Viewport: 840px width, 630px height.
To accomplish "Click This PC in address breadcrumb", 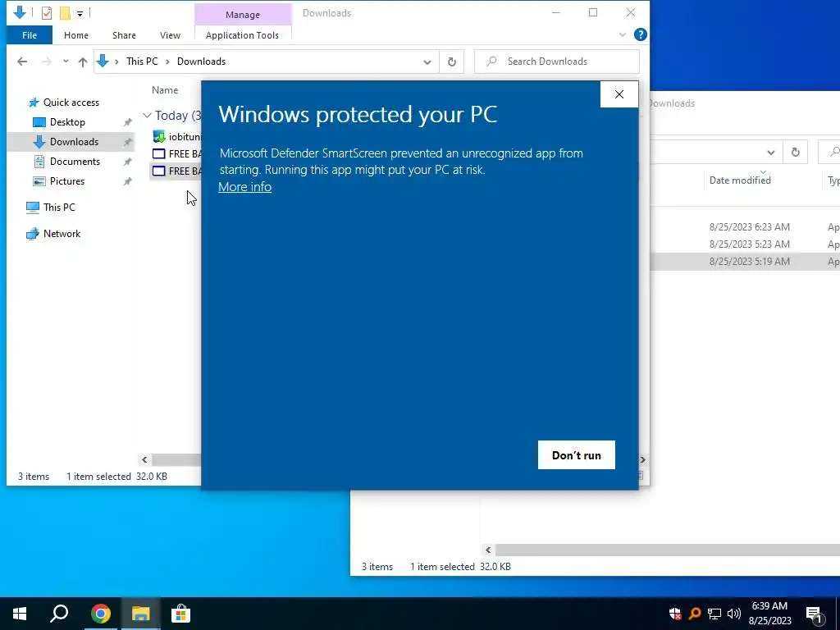I will [x=142, y=62].
